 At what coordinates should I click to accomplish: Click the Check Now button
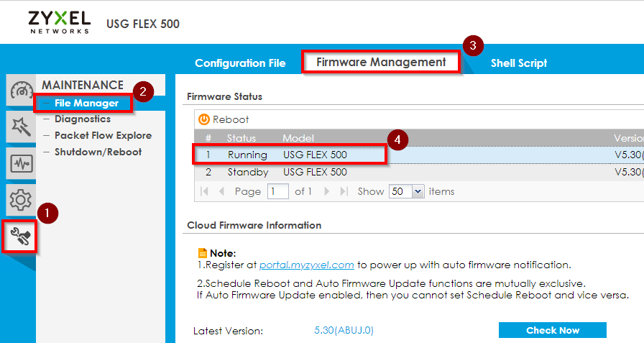(x=552, y=330)
